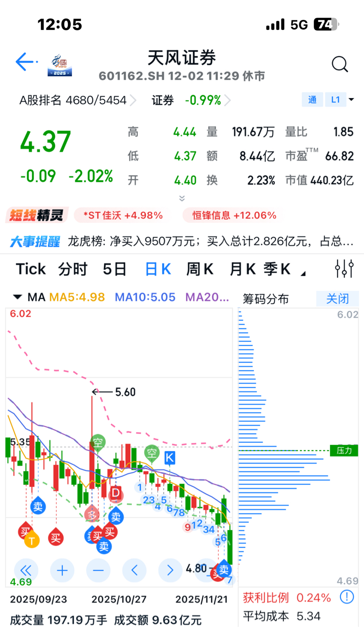
Task: Tap the 短线精灵 logo
Action: coord(37,215)
